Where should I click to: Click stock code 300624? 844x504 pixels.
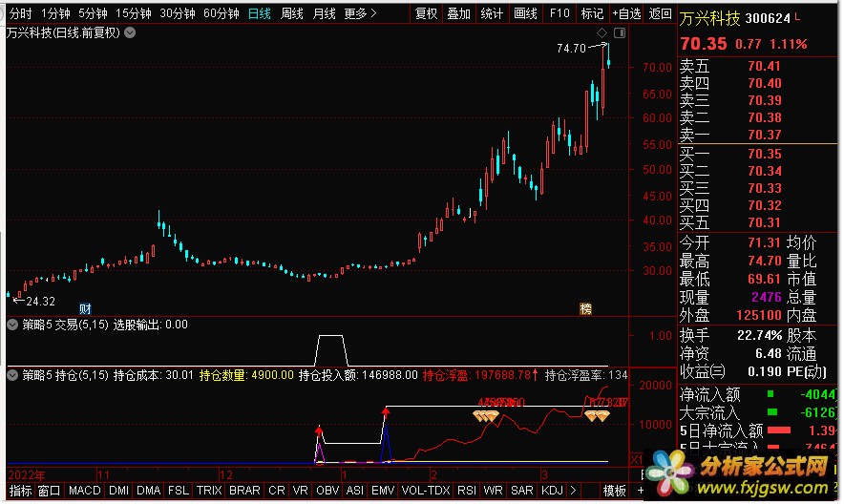769,19
